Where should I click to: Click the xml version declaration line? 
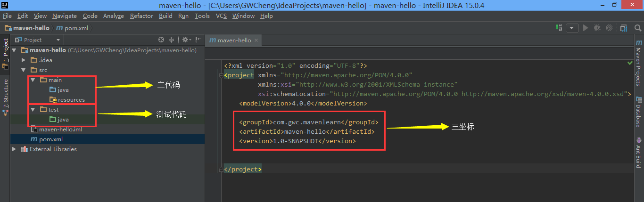296,65
